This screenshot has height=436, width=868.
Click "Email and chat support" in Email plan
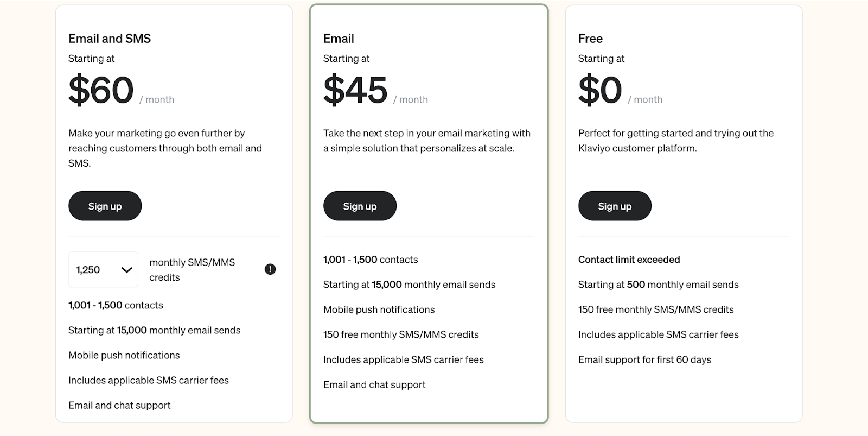(x=374, y=384)
